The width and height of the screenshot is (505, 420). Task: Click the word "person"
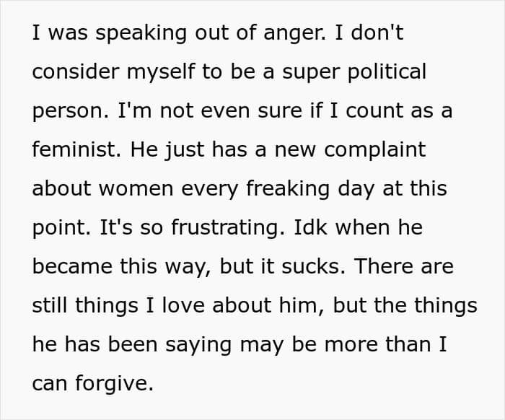71,113
